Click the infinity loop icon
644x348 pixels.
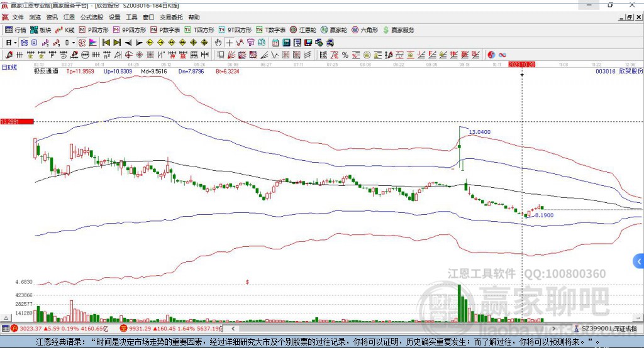coord(502,55)
